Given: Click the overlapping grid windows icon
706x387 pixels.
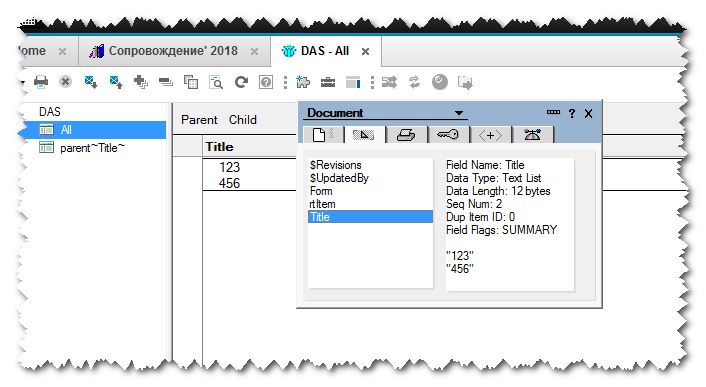Looking at the screenshot, I should (191, 82).
